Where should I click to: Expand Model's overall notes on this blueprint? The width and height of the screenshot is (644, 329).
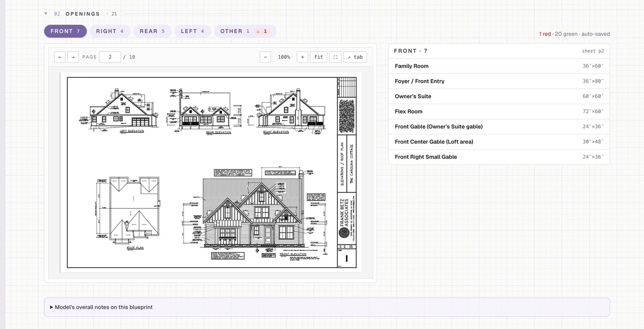click(x=327, y=307)
